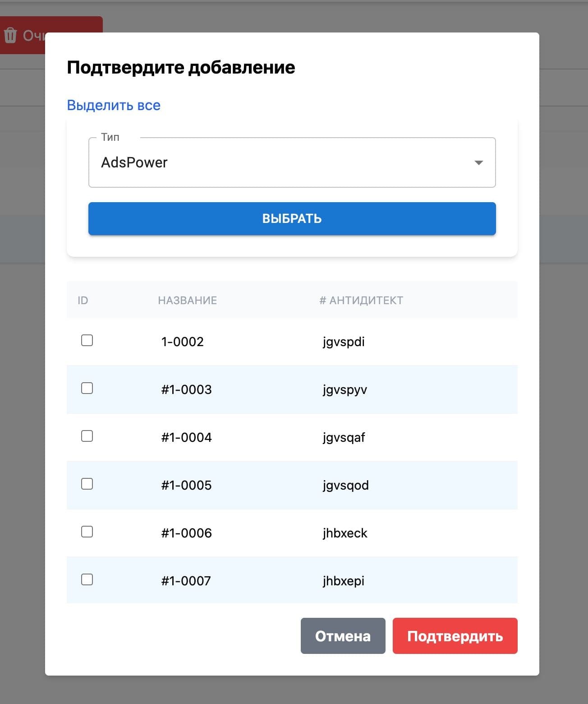Viewport: 588px width, 704px height.
Task: Click the dialog title Подтвердите добавление
Action: tap(180, 67)
